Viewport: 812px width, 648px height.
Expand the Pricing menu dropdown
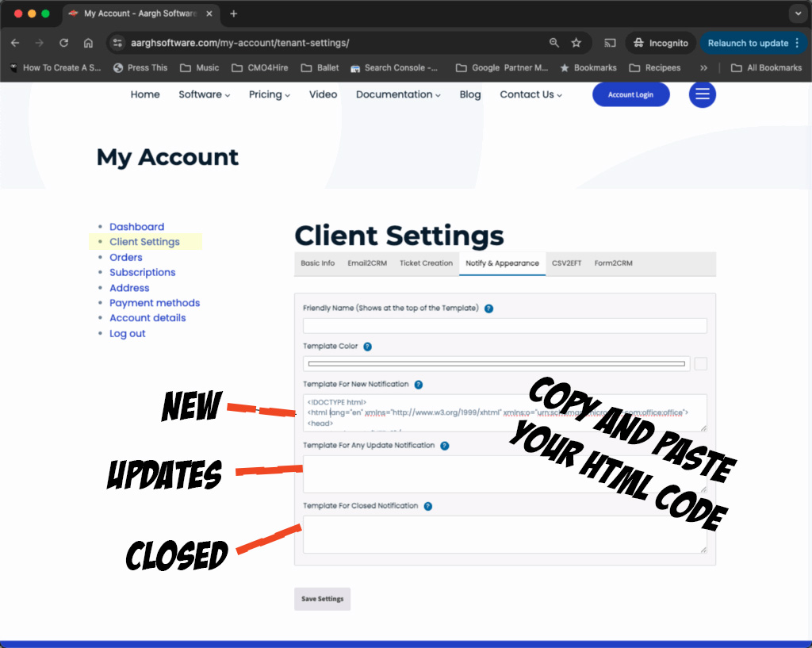point(269,94)
